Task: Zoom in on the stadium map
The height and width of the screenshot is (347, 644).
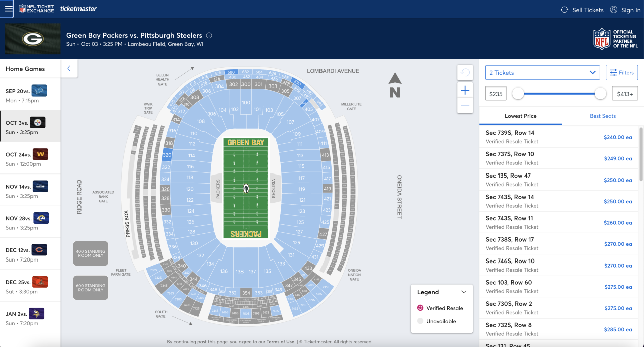Action: point(465,90)
